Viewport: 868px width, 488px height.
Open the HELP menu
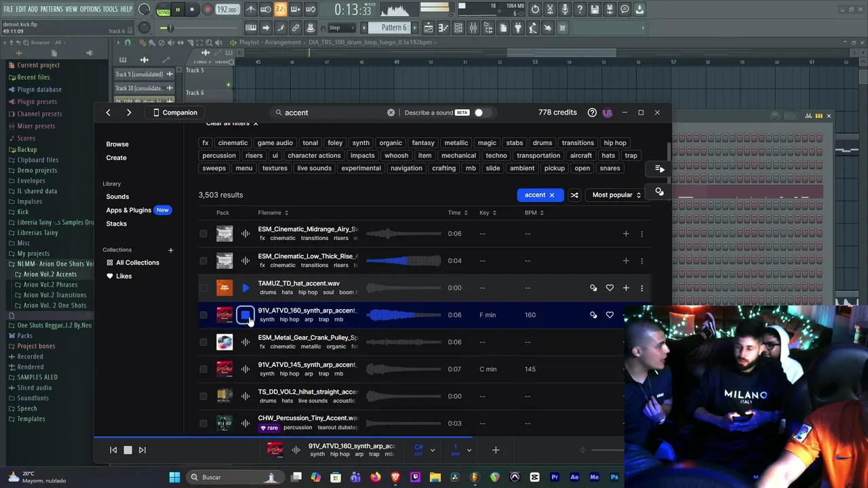pos(127,9)
